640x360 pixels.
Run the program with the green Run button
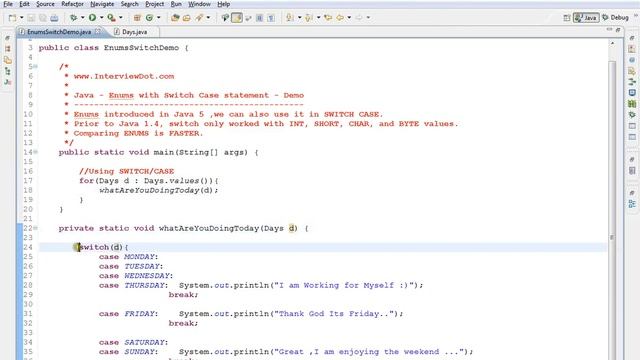coord(93,18)
